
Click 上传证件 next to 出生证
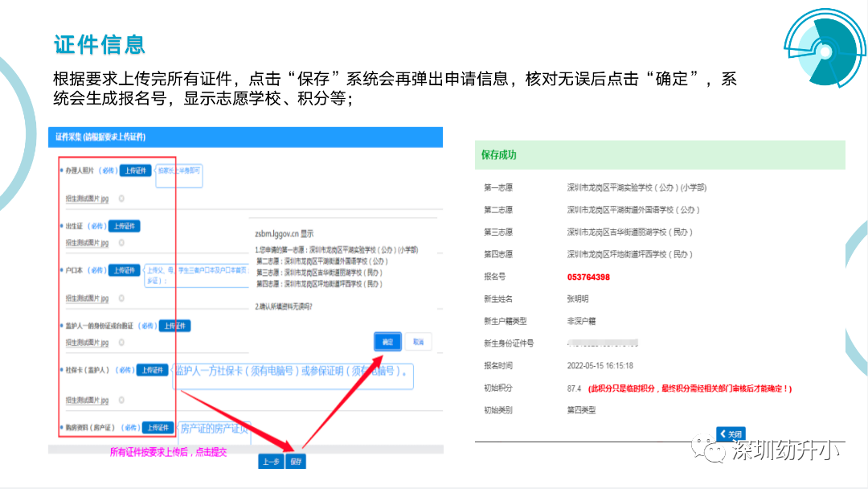point(124,226)
